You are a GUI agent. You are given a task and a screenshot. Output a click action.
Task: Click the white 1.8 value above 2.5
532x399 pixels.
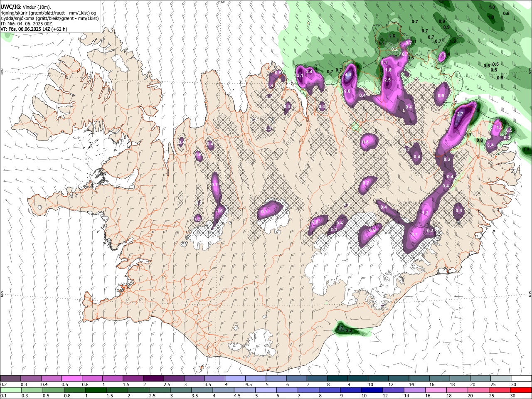click(389, 70)
